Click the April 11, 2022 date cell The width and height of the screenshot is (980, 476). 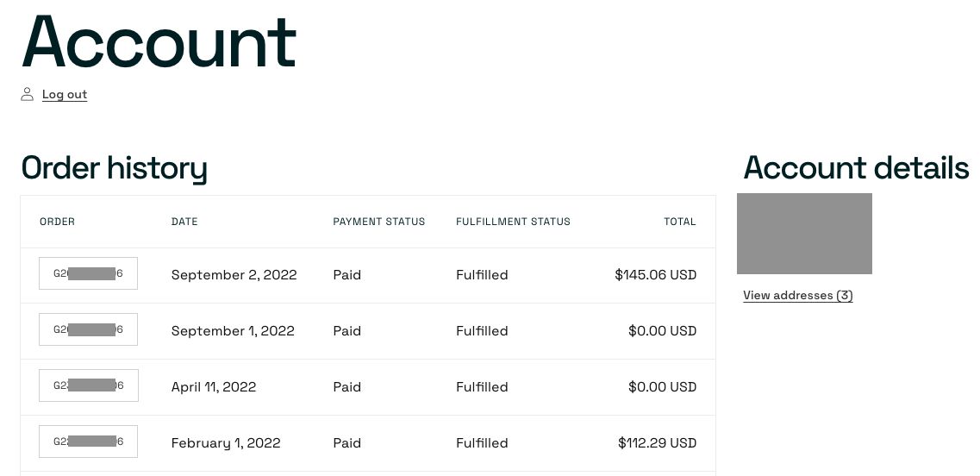pyautogui.click(x=214, y=386)
